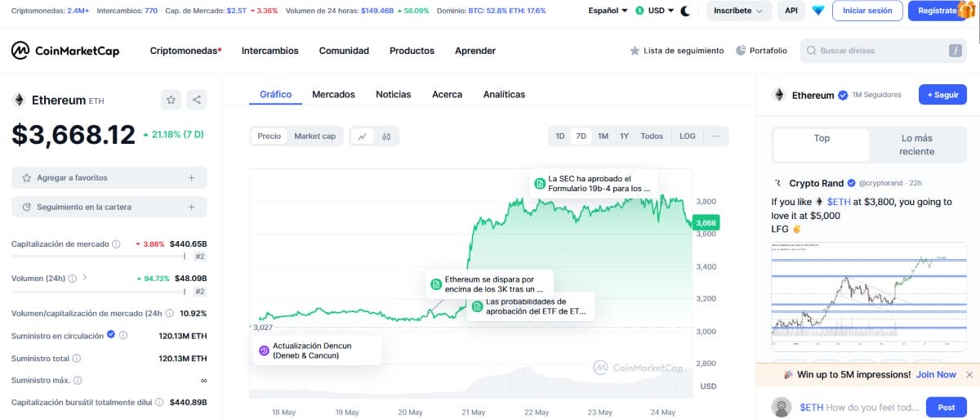Switch to Lo más reciente tab
Image resolution: width=980 pixels, height=420 pixels.
tap(917, 145)
